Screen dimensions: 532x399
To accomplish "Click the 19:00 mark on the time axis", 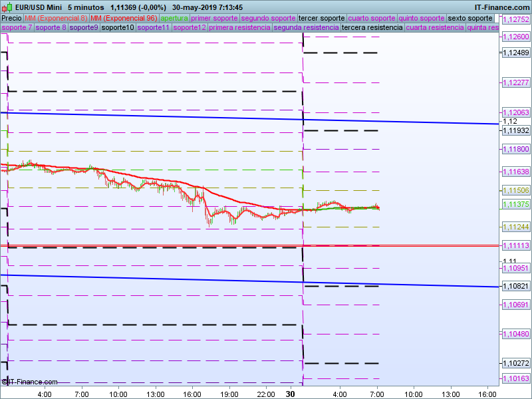I will pyautogui.click(x=229, y=394).
